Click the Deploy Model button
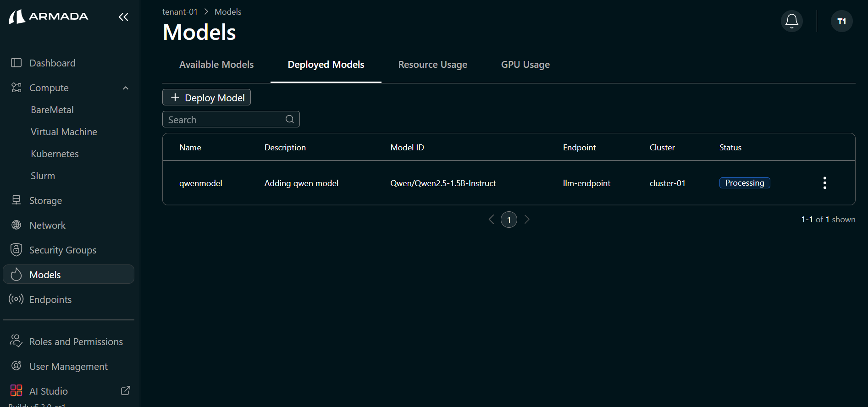868x407 pixels. 206,97
